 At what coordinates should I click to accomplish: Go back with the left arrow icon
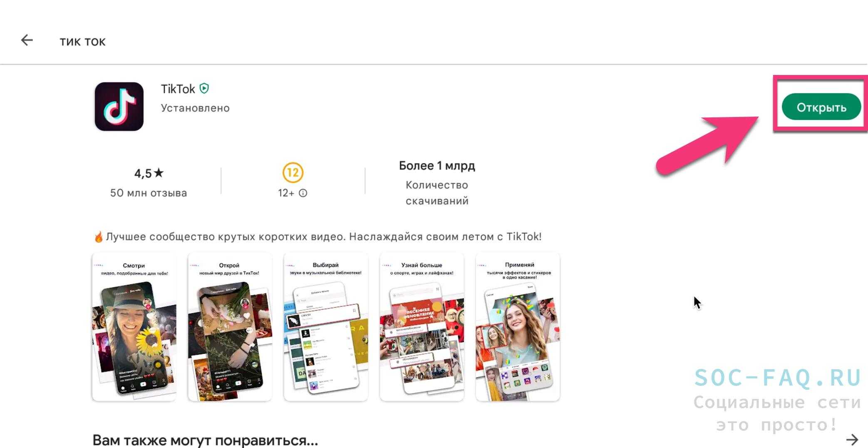tap(27, 40)
